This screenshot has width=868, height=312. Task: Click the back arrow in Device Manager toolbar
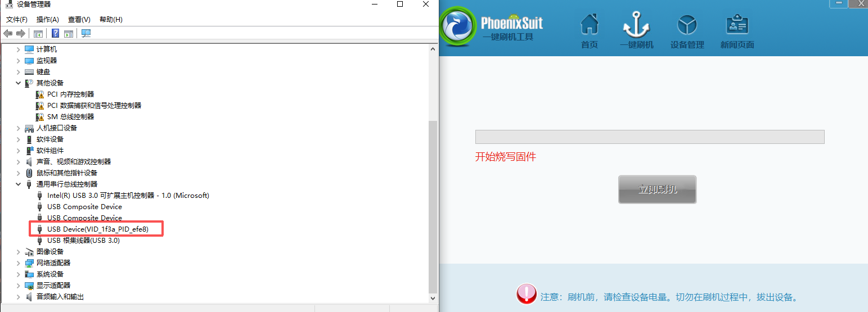pos(8,34)
